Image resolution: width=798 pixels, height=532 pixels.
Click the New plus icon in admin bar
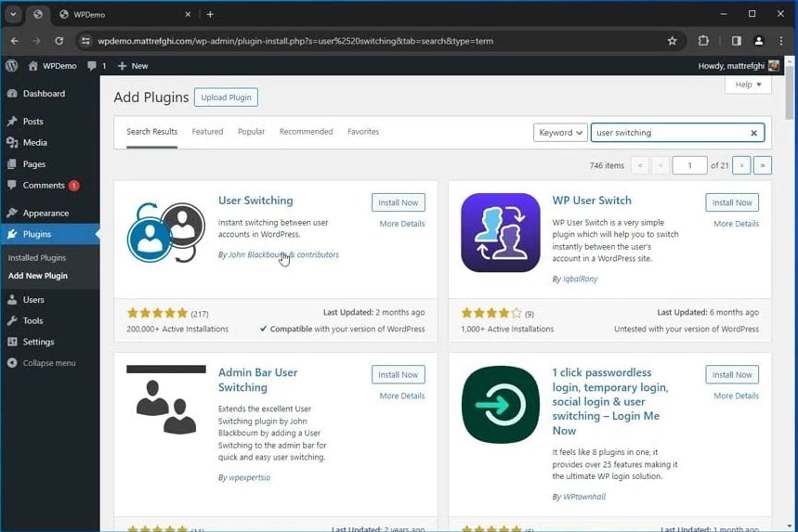122,66
